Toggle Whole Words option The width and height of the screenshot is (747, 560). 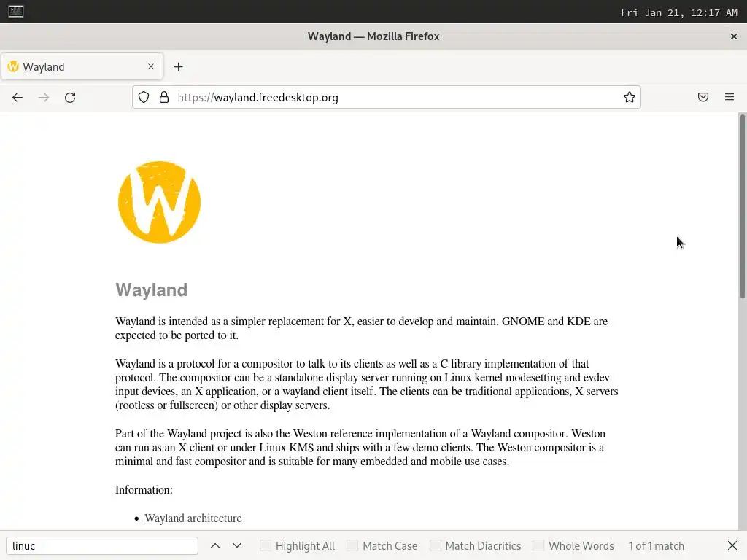tap(538, 545)
